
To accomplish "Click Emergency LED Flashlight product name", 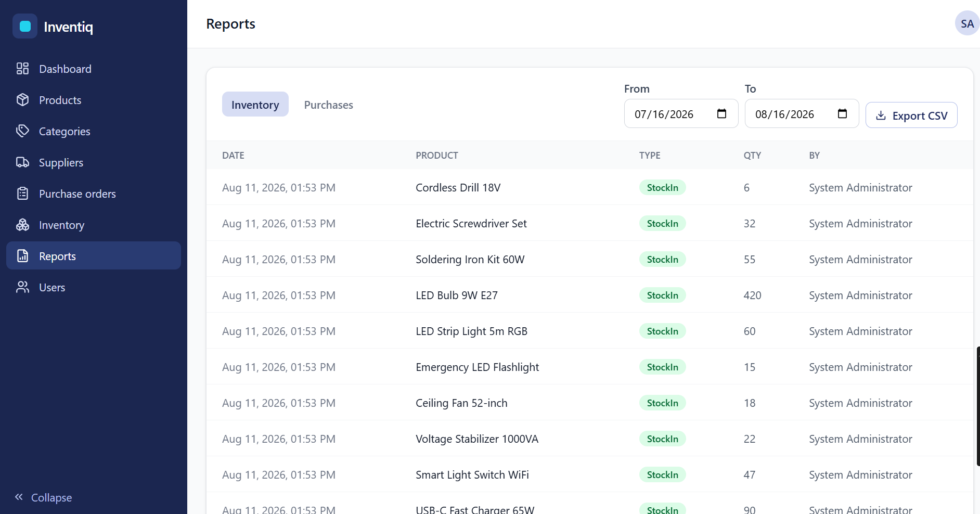I will click(477, 367).
